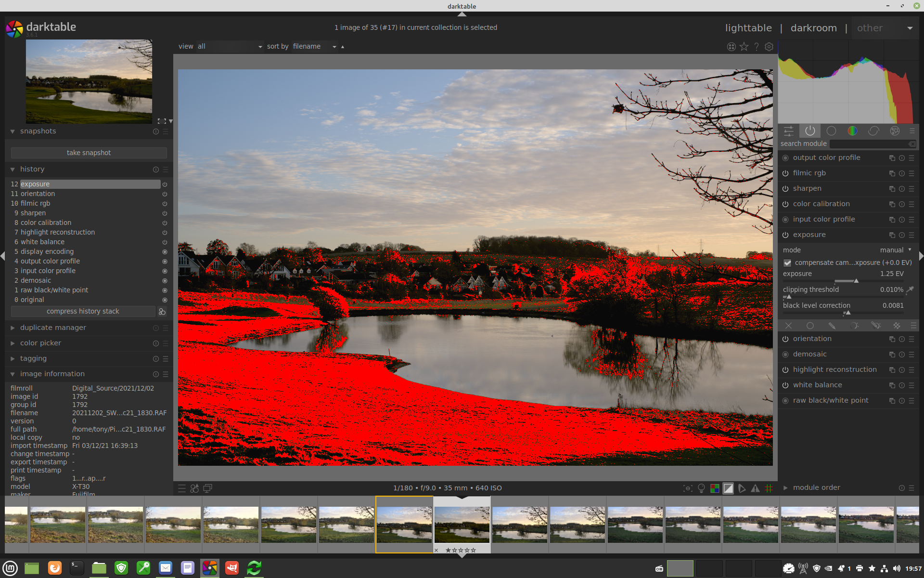Click compress history stack button

coord(83,312)
